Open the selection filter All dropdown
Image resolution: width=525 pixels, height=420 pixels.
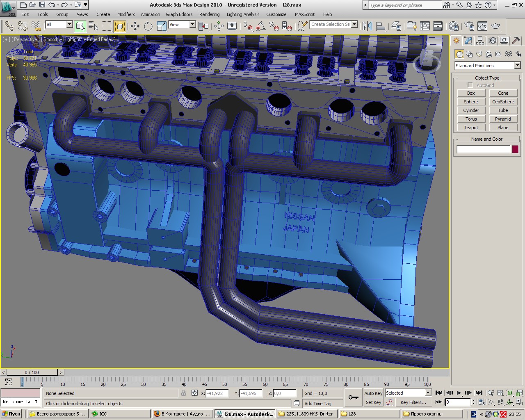coord(59,25)
